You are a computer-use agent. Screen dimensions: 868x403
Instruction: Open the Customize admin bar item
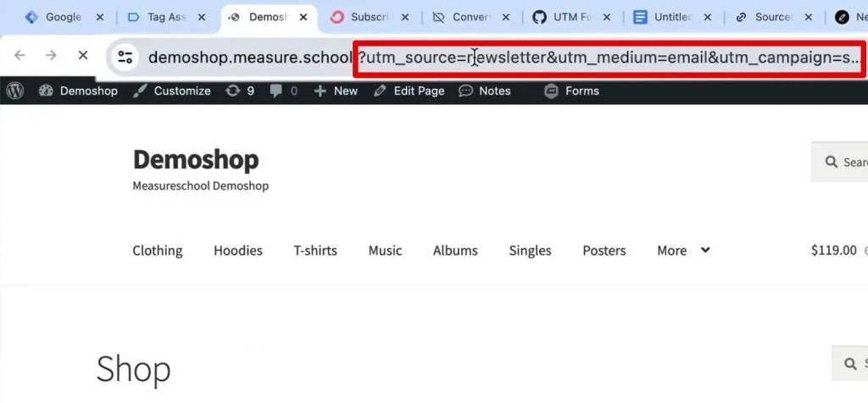point(172,91)
